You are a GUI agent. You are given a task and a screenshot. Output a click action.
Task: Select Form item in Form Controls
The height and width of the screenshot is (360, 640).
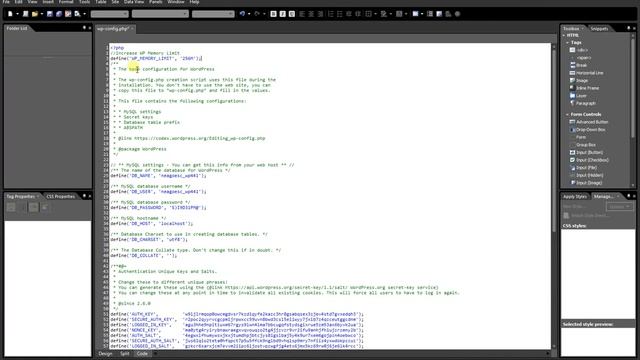coord(578,137)
